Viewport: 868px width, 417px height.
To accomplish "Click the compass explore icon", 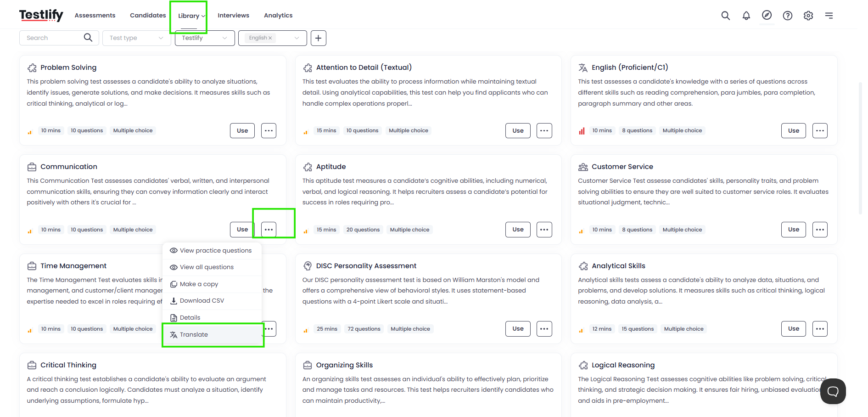I will [x=767, y=15].
